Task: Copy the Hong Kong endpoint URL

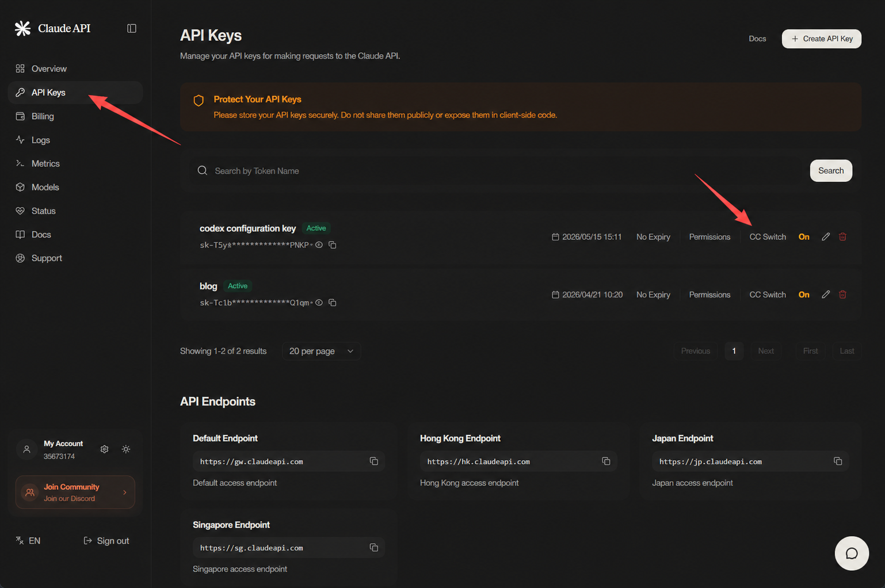Action: pos(606,461)
